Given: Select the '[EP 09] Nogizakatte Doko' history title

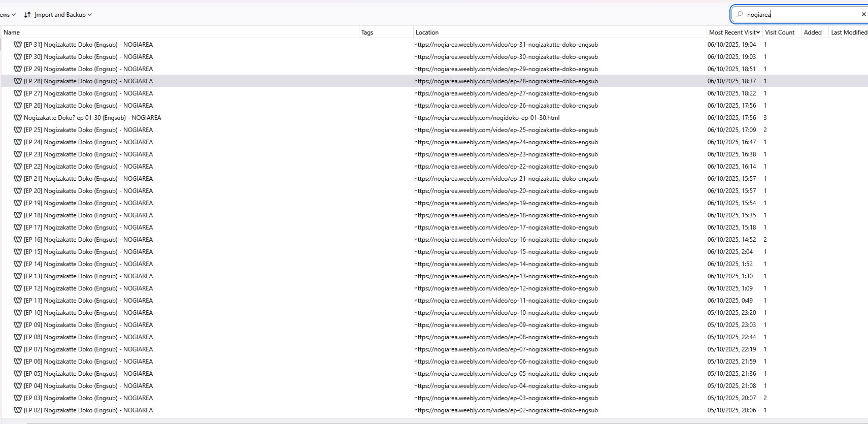Looking at the screenshot, I should point(88,325).
